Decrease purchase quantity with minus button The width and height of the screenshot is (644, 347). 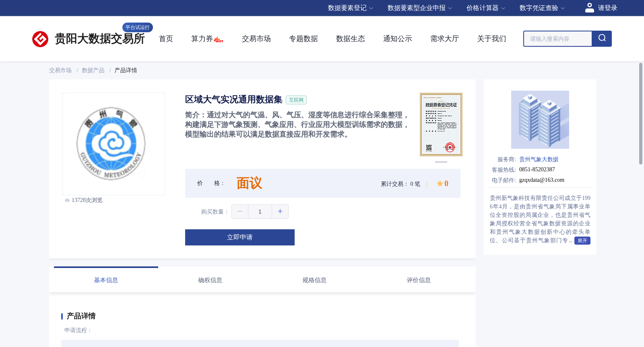pos(240,212)
